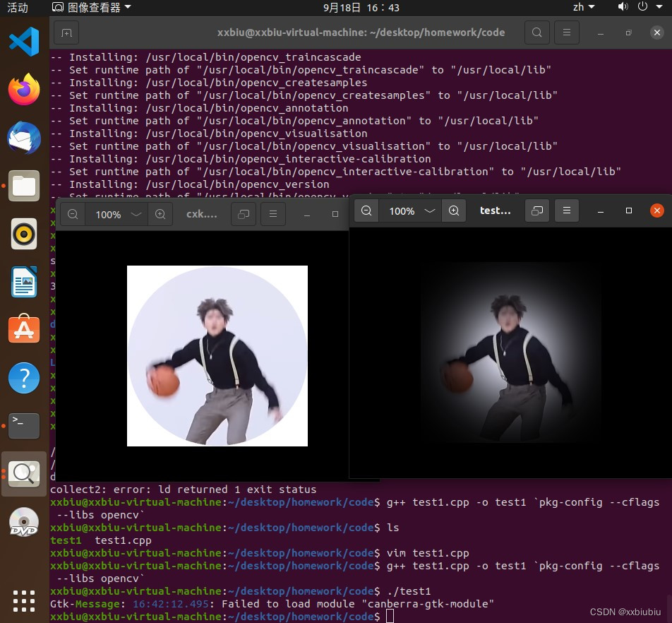The height and width of the screenshot is (623, 672).
Task: Open the Activities overview (活动)
Action: pyautogui.click(x=18, y=8)
